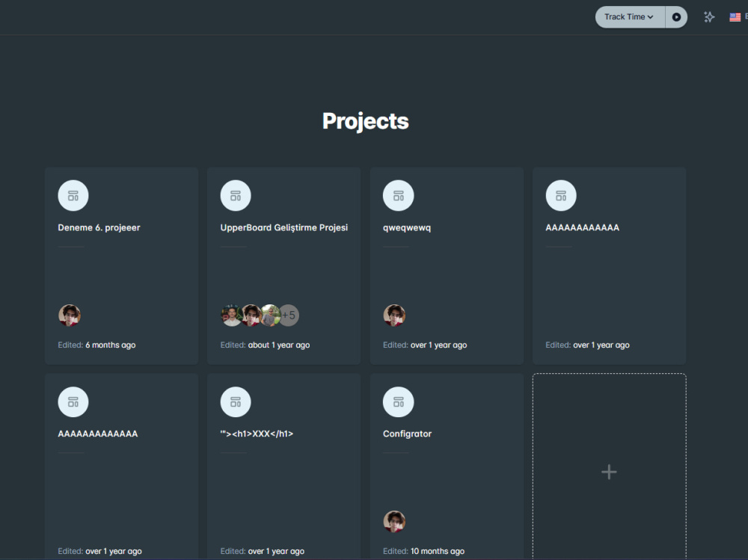748x560 pixels.
Task: Open AAAAAAAAAAAA project title in first row
Action: 582,227
